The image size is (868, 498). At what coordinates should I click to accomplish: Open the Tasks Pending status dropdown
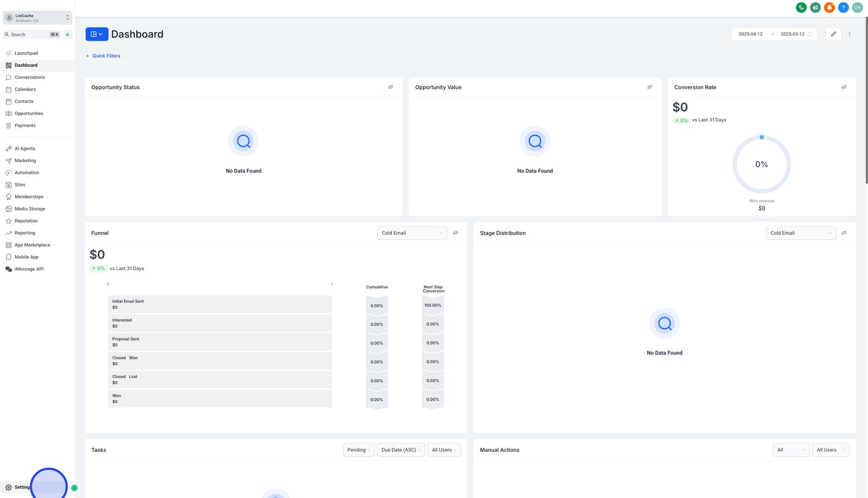359,450
